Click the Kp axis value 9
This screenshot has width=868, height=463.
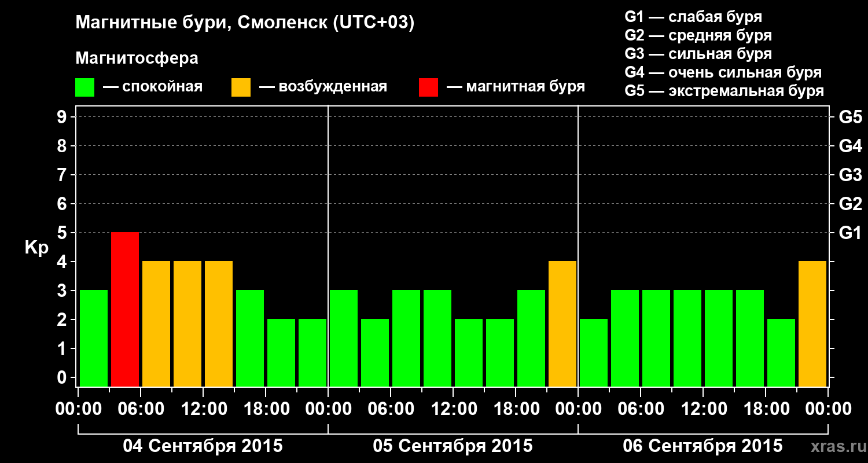pyautogui.click(x=63, y=117)
